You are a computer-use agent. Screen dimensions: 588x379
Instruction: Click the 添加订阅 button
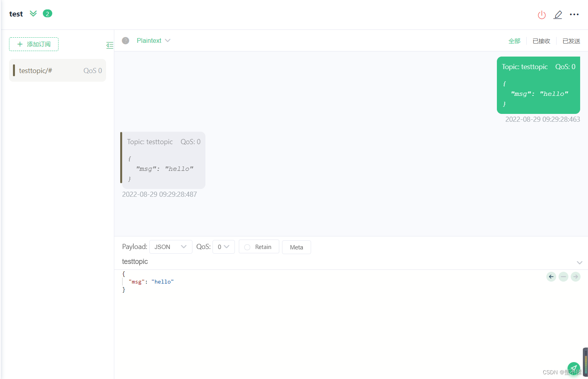tap(34, 44)
